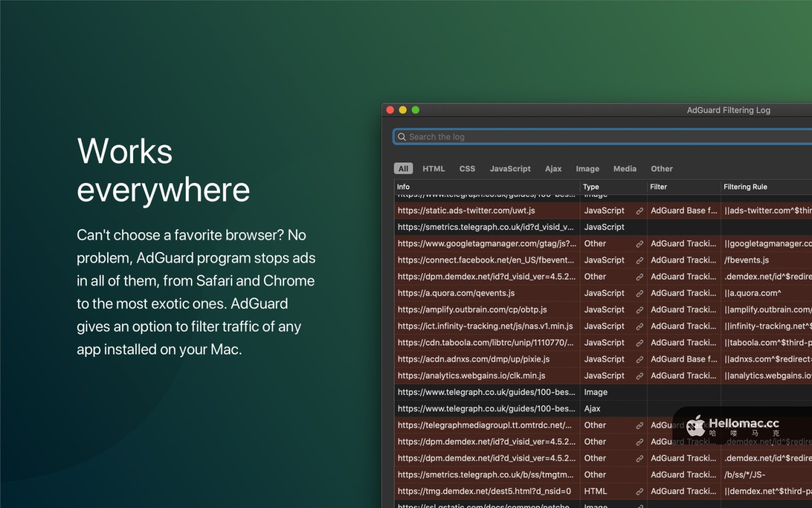The height and width of the screenshot is (508, 812).
Task: Select row https://smetrics.telegraph.co.uk/id?d_visid_v...
Action: [603, 227]
